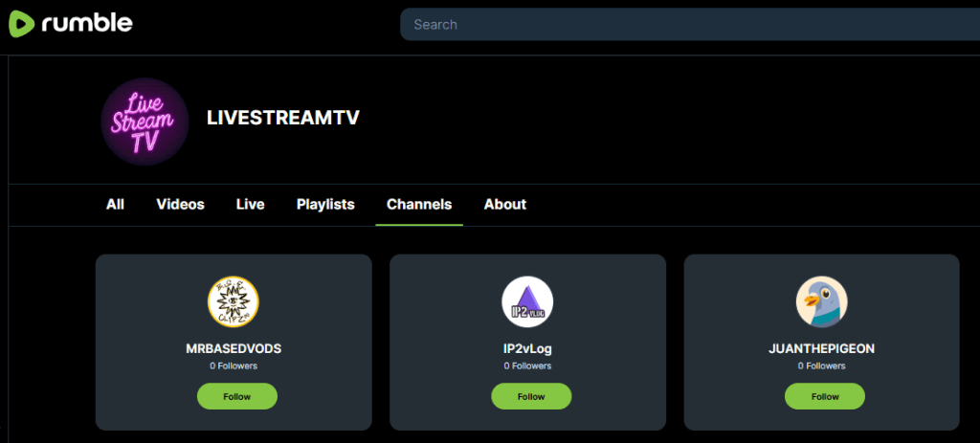Screen dimensions: 980x443
Task: Follow the MRBASEDVODS channel
Action: tap(236, 396)
